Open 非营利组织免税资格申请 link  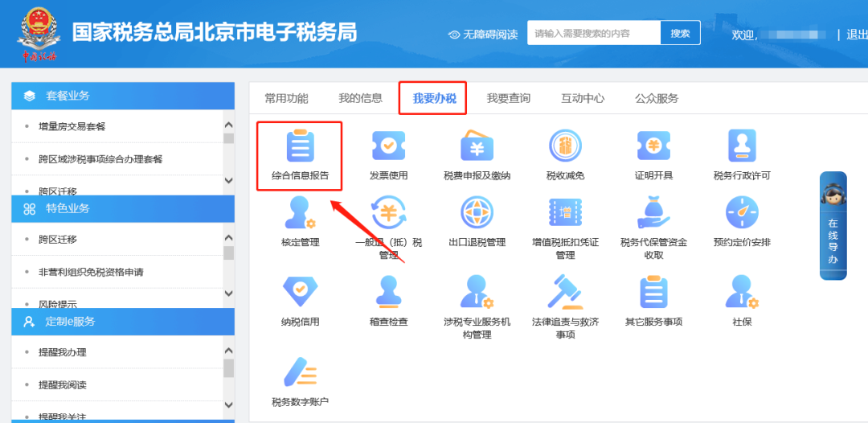coord(92,273)
